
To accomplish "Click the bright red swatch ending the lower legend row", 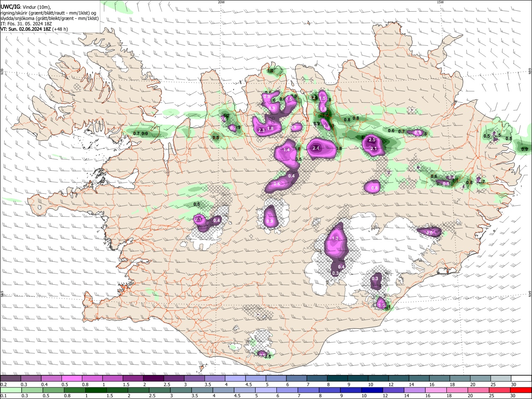I will tap(521, 390).
